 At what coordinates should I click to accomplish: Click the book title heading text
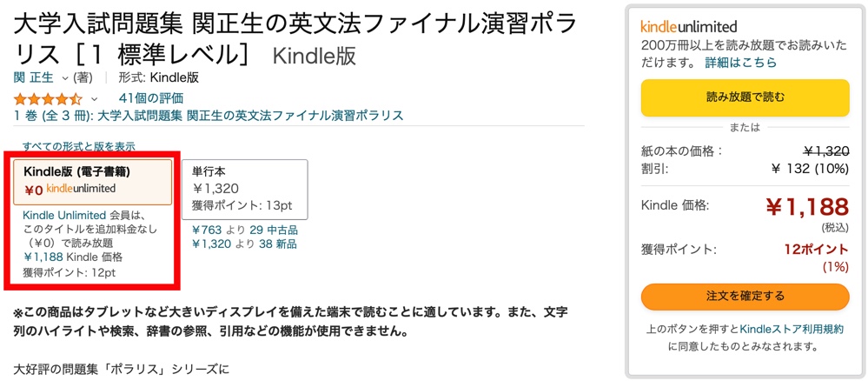coord(295,40)
